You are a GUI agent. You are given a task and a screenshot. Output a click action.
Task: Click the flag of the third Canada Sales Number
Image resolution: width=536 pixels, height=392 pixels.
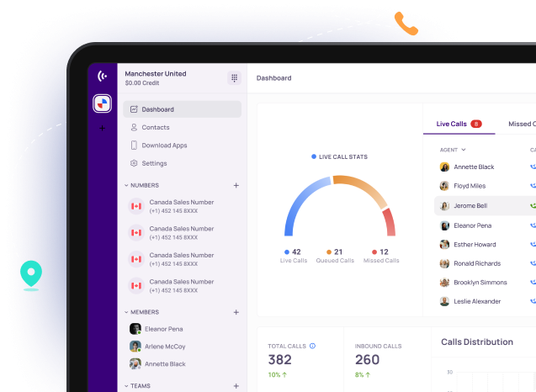click(136, 259)
